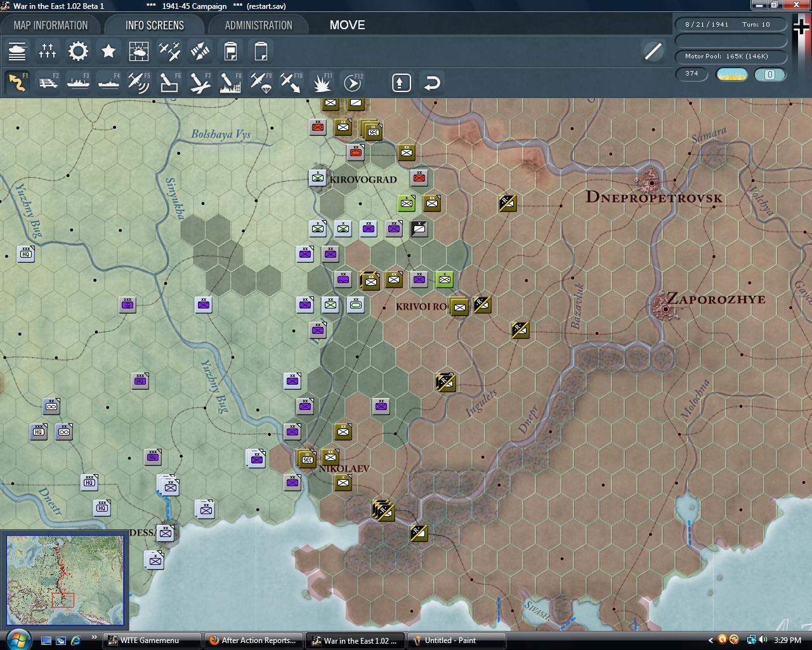This screenshot has width=812, height=650.
Task: Toggle the teal 0 indicator button
Action: pos(770,74)
